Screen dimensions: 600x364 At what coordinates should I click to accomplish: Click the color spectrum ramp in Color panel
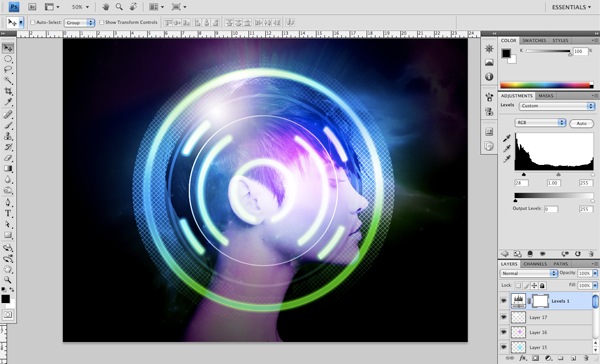(547, 85)
